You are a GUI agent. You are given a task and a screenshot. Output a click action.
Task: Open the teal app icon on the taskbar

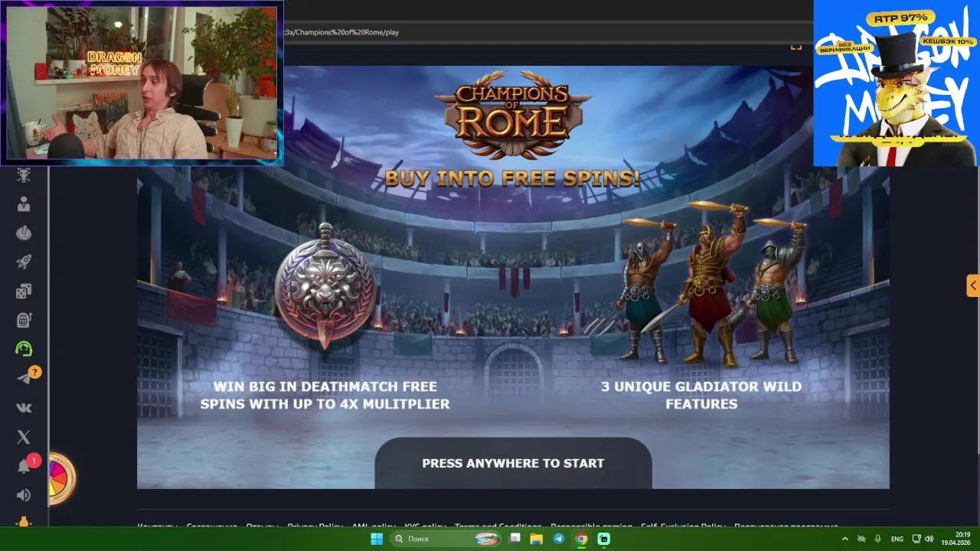pos(603,539)
